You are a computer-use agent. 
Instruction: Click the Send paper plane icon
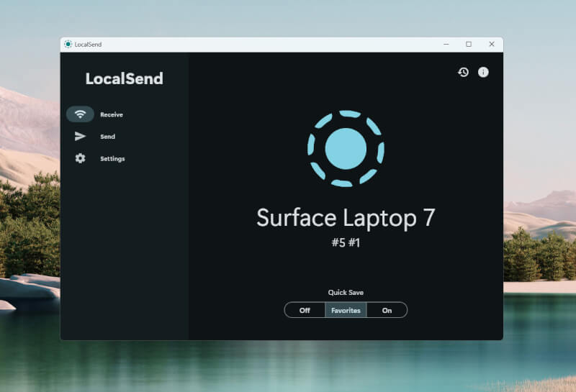[80, 136]
